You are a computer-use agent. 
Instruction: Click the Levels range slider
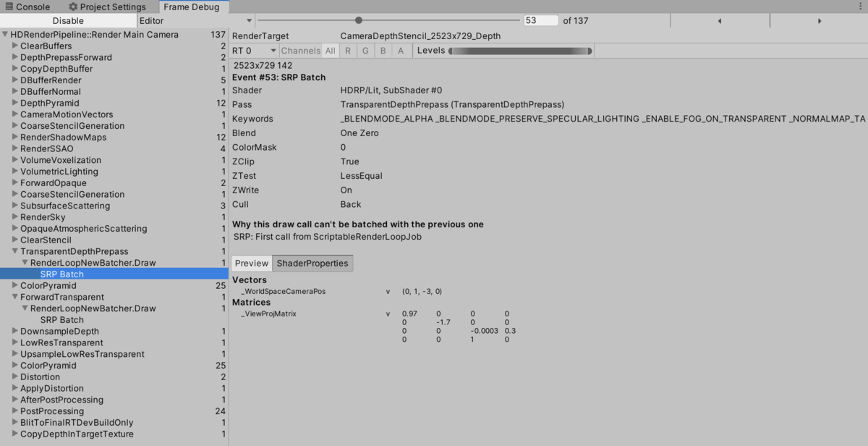pos(520,51)
